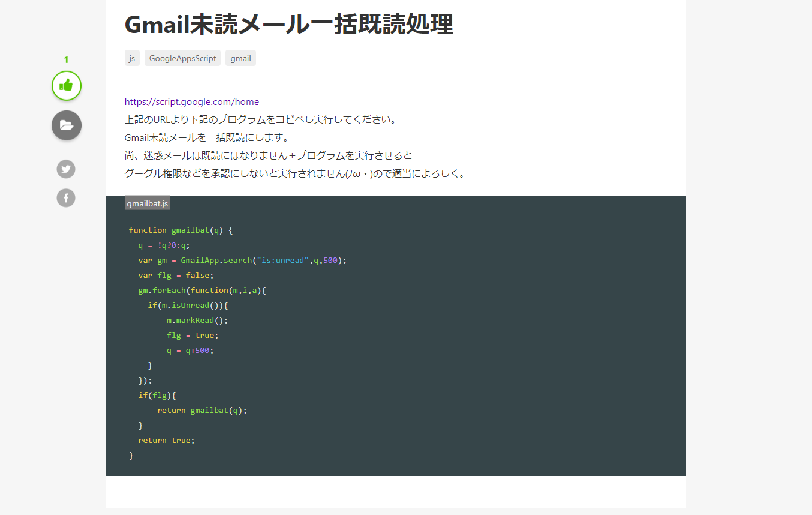The height and width of the screenshot is (515, 812).
Task: Stock the article using the folder icon
Action: pyautogui.click(x=66, y=125)
